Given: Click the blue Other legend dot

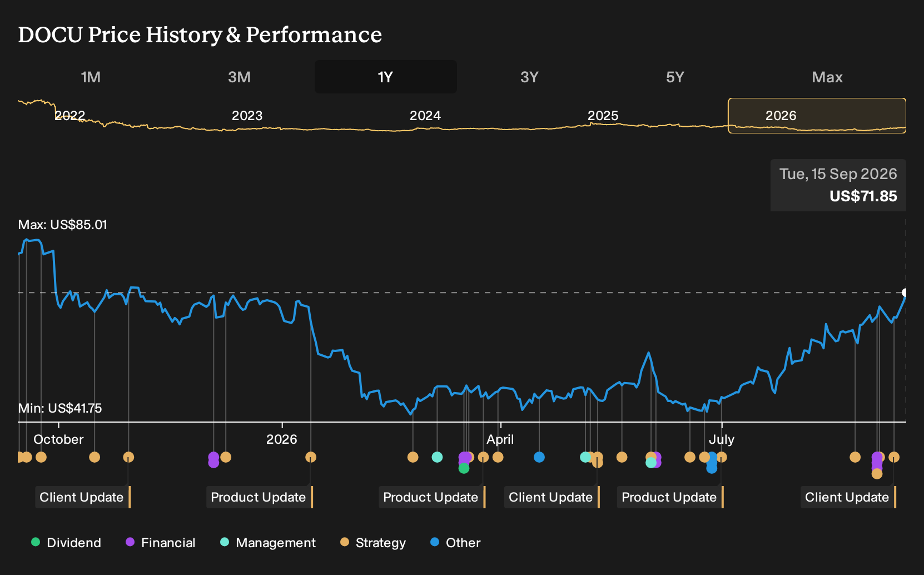Looking at the screenshot, I should tap(435, 542).
